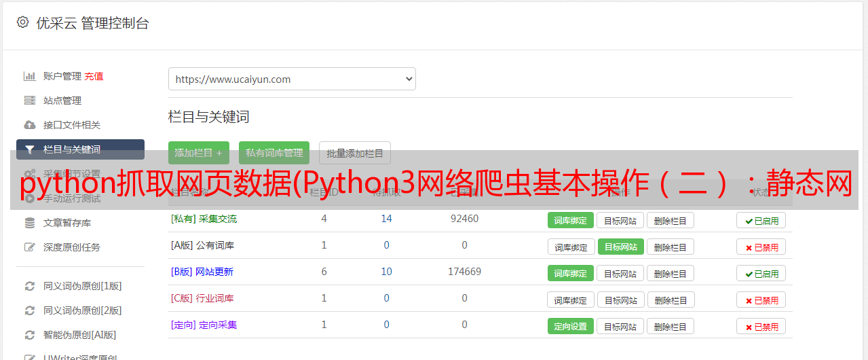
Task: Click 删除栏目 in the 网站更新 row
Action: 671,273
